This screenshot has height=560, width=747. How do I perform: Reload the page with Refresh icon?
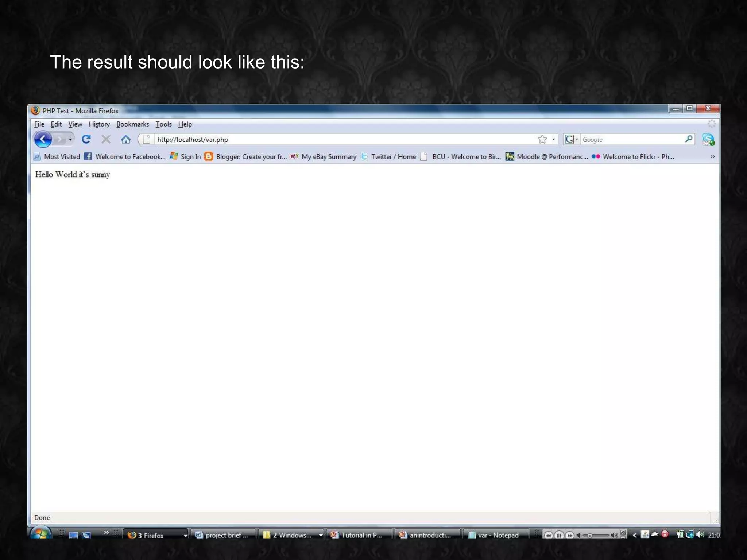(x=86, y=139)
